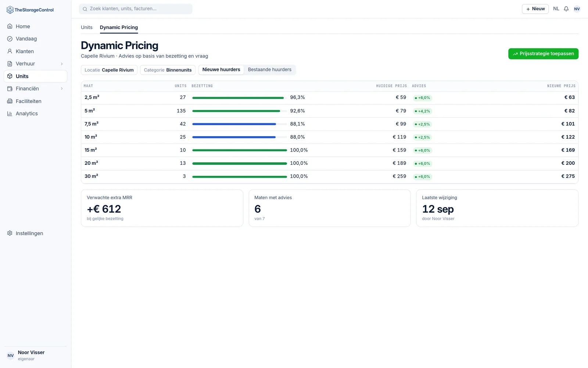Screen dimensions: 588x368
Task: Select the Dynamic Pricing tab
Action: [x=119, y=27]
